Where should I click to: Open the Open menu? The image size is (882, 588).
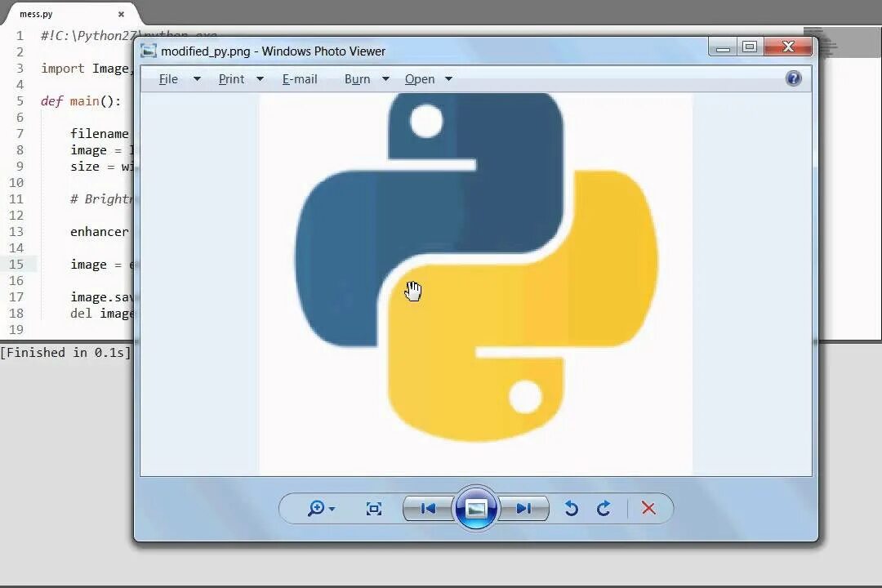[x=420, y=79]
